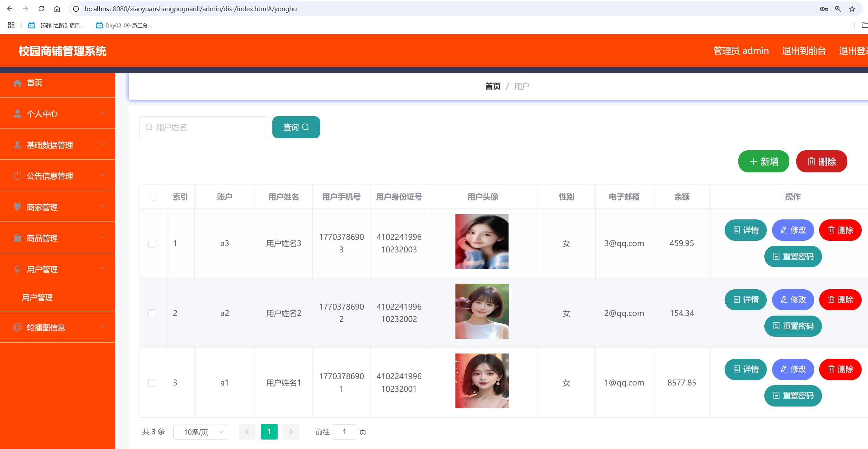Viewport: 868px width, 449px height.
Task: Click 重置密码 for user a2
Action: pyautogui.click(x=793, y=326)
